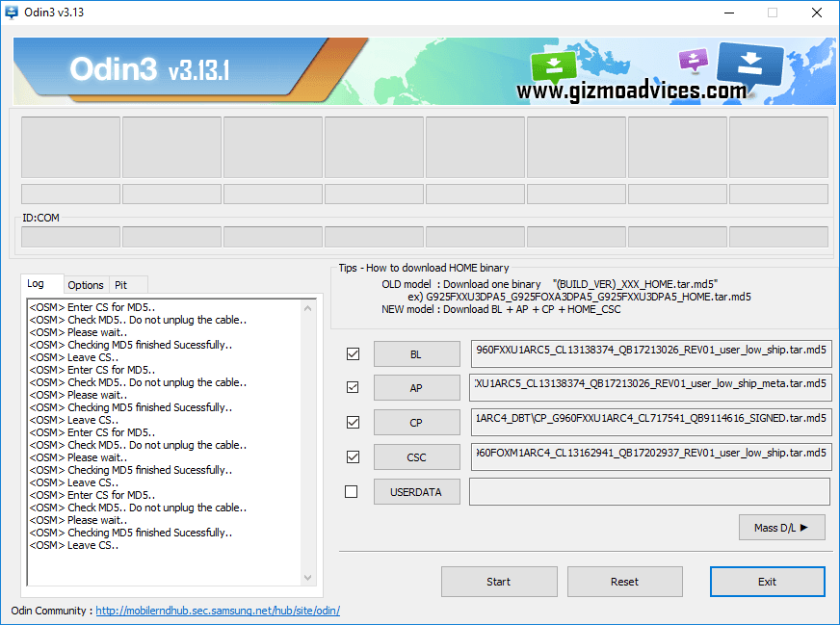This screenshot has height=625, width=840.
Task: Click the CSC button to pick file
Action: pyautogui.click(x=416, y=457)
